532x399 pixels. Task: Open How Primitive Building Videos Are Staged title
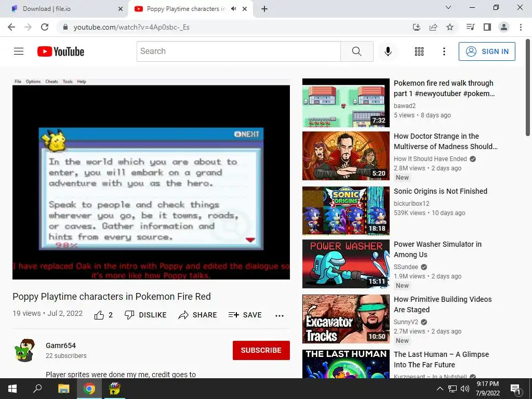(x=443, y=304)
